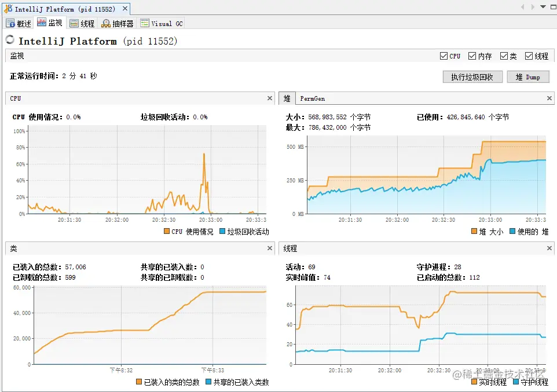Switch to the 抽样器 sampler tab
This screenshot has width=557, height=392.
(x=117, y=24)
